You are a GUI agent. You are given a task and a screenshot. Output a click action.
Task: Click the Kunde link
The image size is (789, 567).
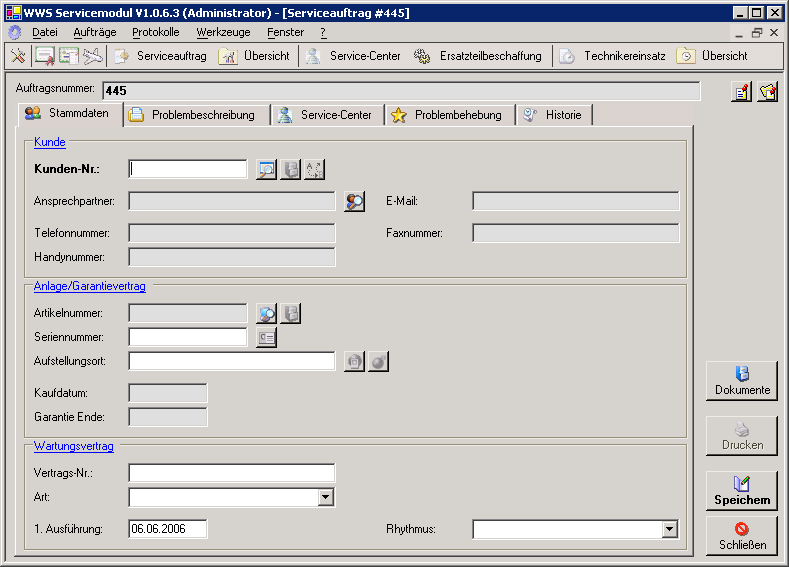click(50, 142)
